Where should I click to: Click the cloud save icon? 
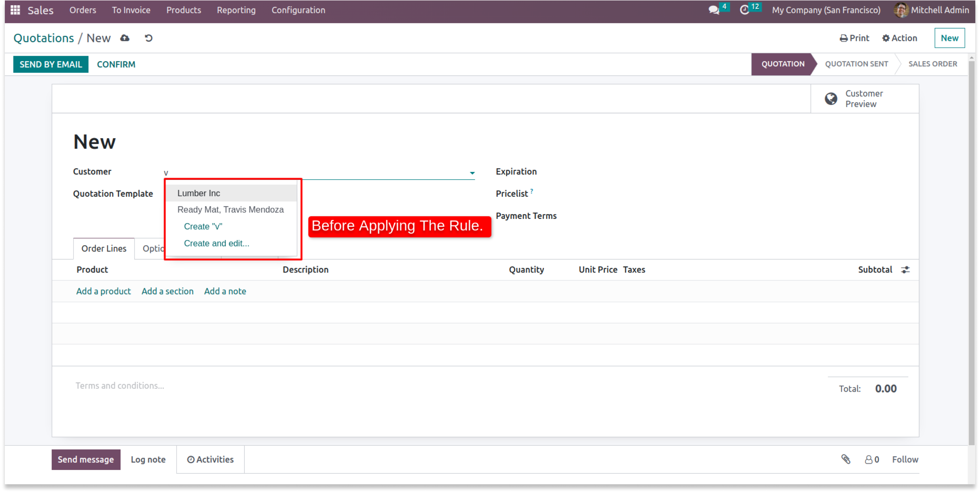click(125, 38)
